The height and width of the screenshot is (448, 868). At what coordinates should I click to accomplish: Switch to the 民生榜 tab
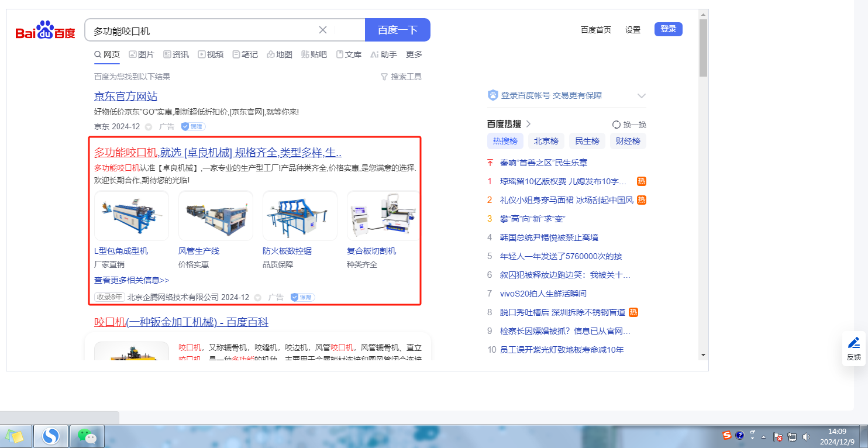[x=587, y=141]
